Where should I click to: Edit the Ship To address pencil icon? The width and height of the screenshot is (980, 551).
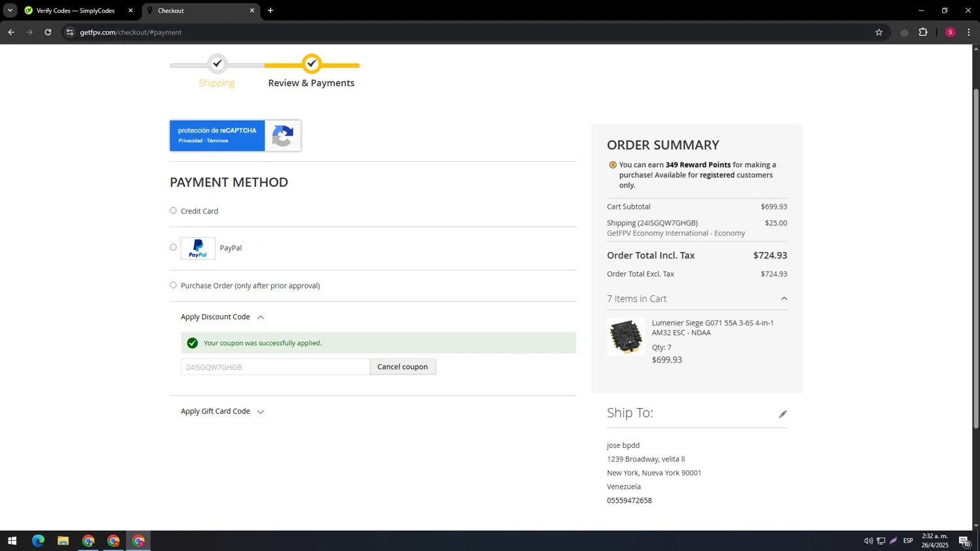point(783,415)
